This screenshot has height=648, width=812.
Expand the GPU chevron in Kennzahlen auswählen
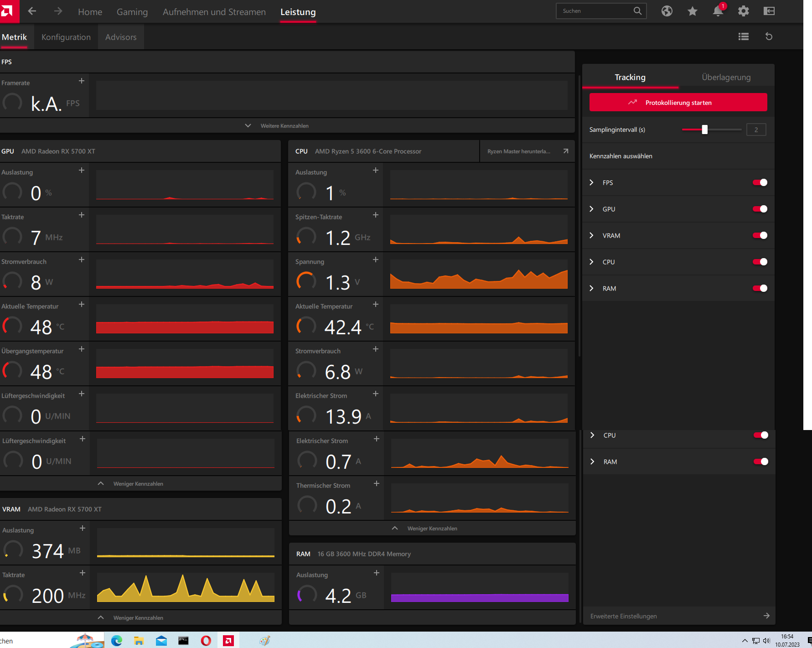click(591, 209)
